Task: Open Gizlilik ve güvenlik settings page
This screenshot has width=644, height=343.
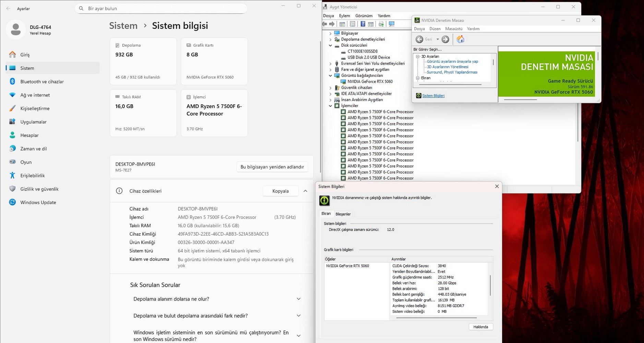Action: point(39,189)
